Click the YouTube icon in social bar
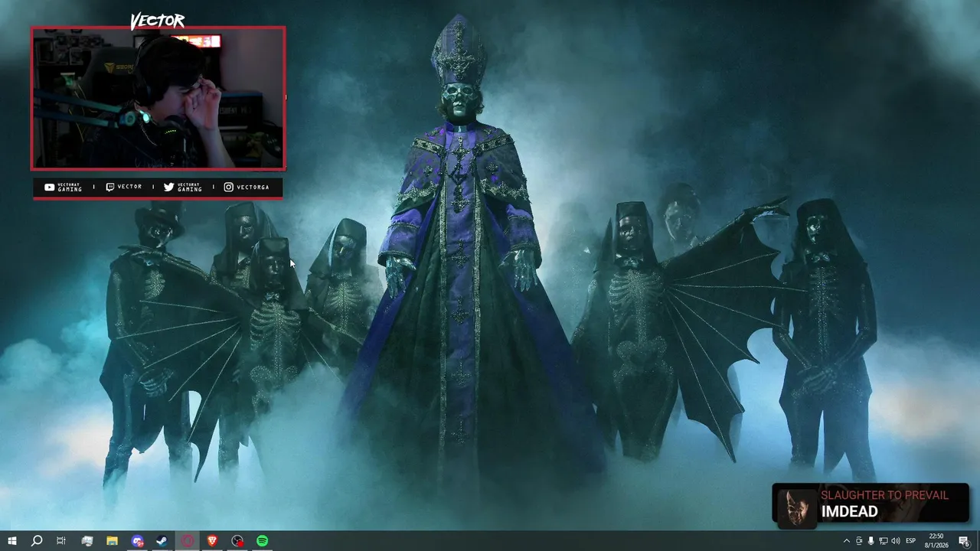The height and width of the screenshot is (551, 980). (49, 187)
